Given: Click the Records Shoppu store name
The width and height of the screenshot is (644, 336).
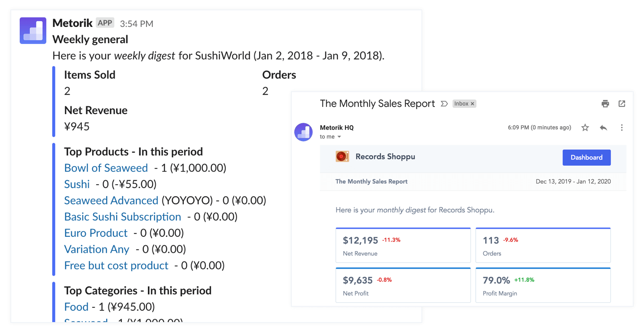Looking at the screenshot, I should (x=385, y=157).
